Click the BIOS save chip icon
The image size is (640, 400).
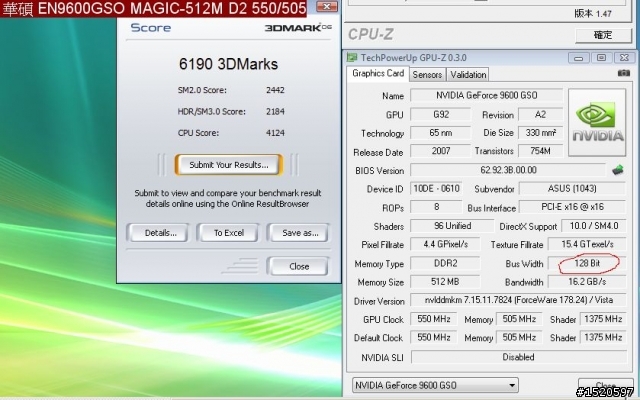click(x=618, y=170)
